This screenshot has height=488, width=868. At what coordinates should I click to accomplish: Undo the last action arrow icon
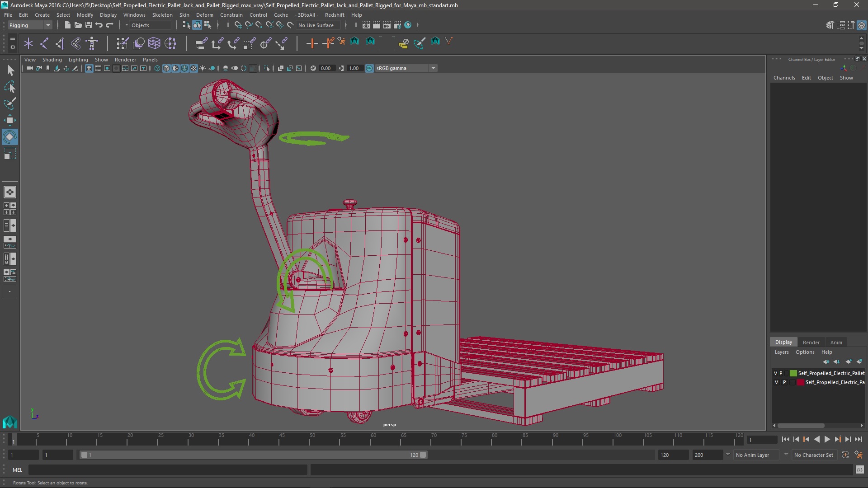(x=99, y=25)
